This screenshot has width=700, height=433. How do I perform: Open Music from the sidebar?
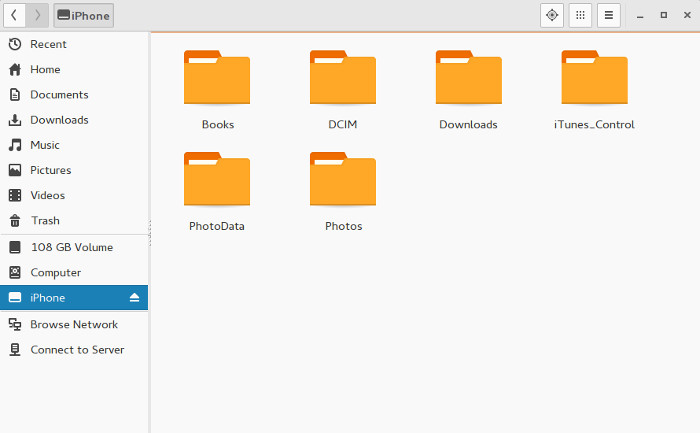tap(45, 145)
